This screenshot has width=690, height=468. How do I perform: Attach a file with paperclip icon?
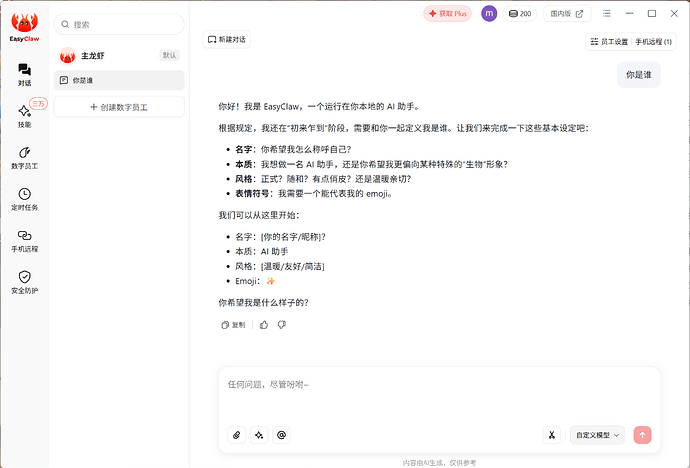237,435
